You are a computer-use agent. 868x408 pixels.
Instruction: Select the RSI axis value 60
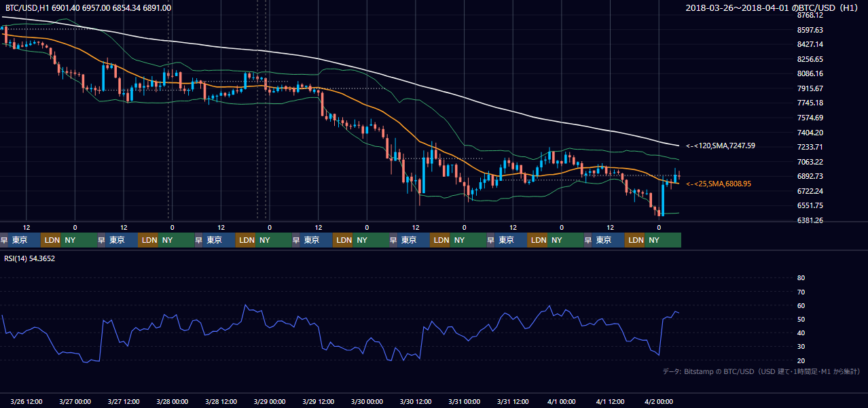click(801, 305)
